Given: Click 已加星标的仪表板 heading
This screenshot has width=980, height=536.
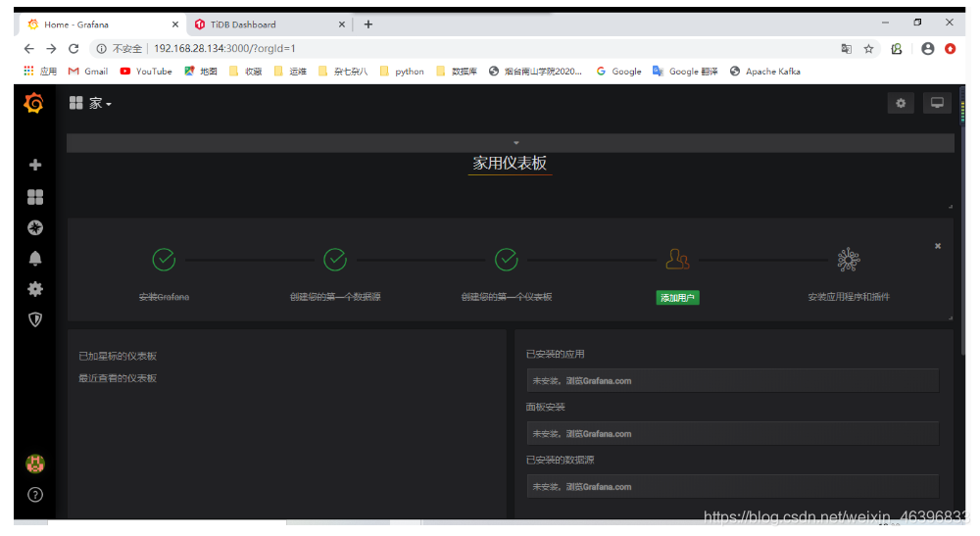Looking at the screenshot, I should (x=118, y=356).
